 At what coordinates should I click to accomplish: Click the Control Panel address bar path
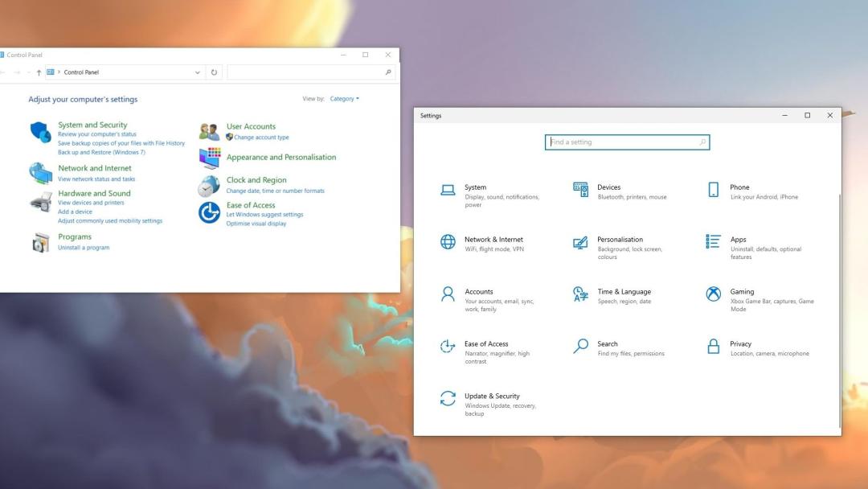124,72
